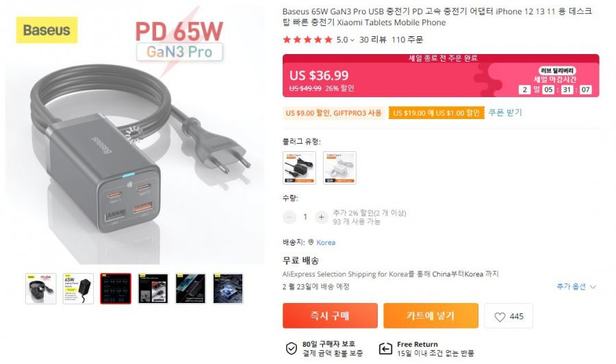Click the location pin next to Korea
616x364 pixels.
coord(311,242)
